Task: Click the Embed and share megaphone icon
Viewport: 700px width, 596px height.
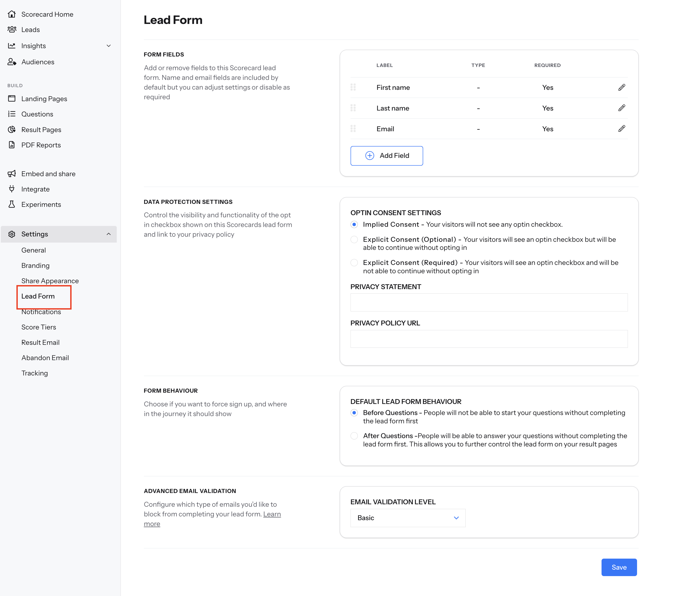Action: coord(12,173)
